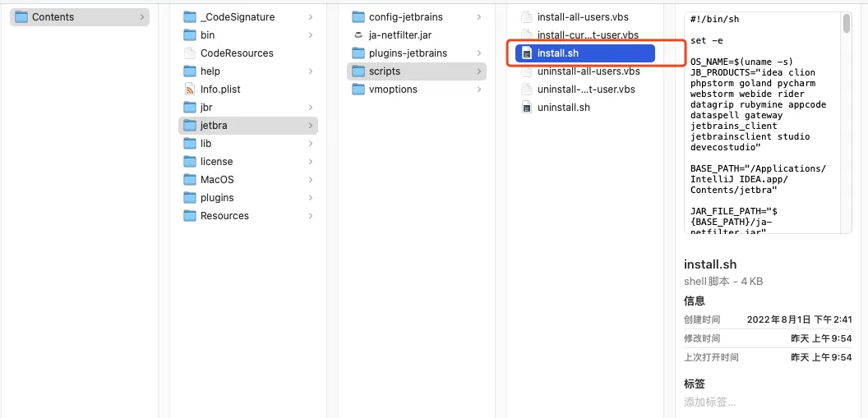Click the CodeResources file icon

(190, 53)
